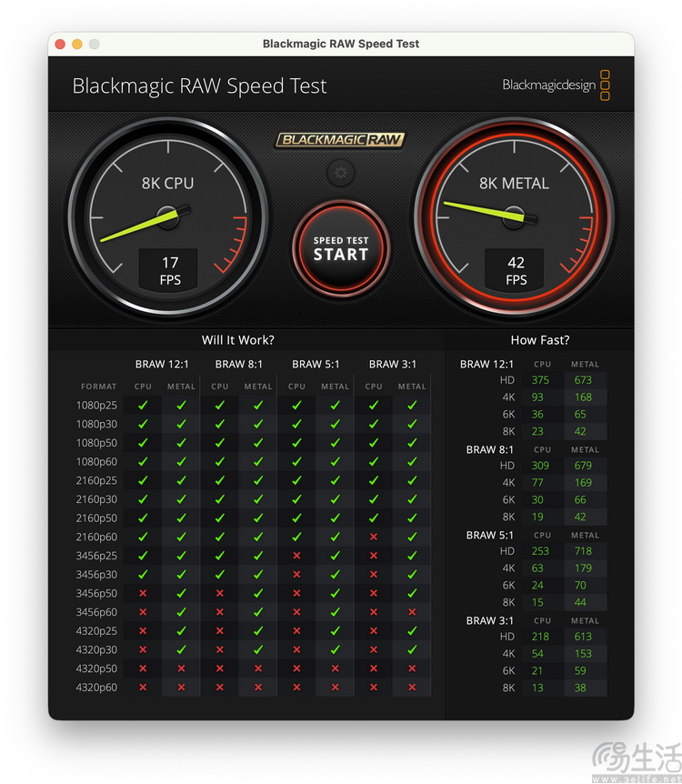Click the green check for 2160p50 BRAW 5:1 Metal
682x784 pixels.
click(x=335, y=518)
